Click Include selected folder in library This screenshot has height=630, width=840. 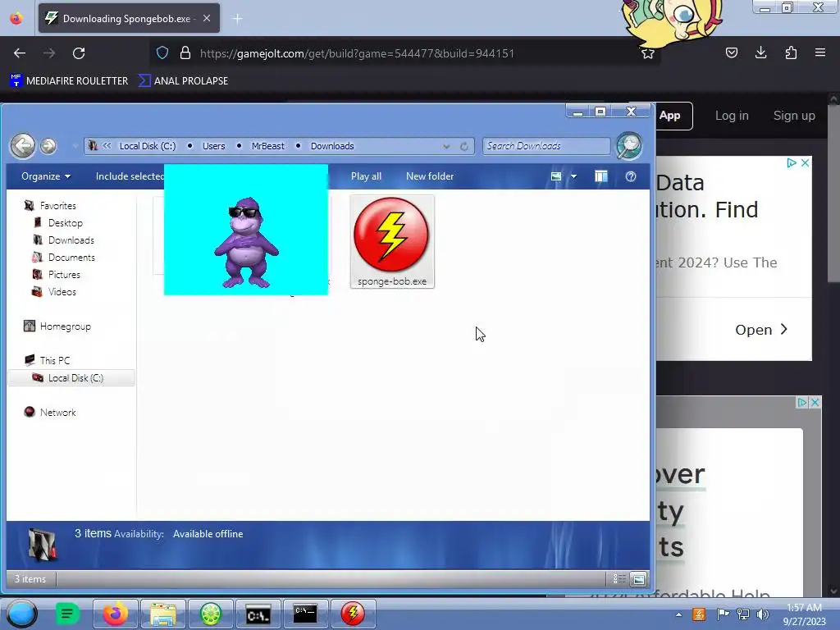[x=130, y=176]
